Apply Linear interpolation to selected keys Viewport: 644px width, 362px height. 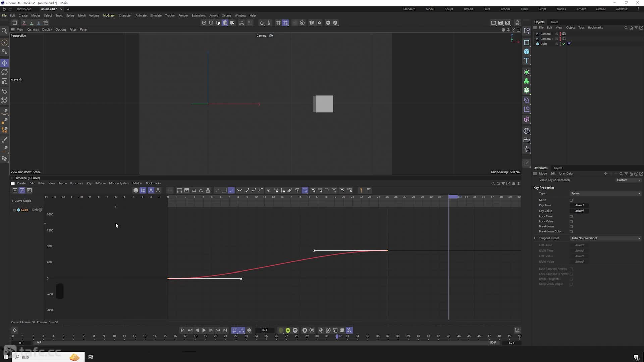[217, 190]
